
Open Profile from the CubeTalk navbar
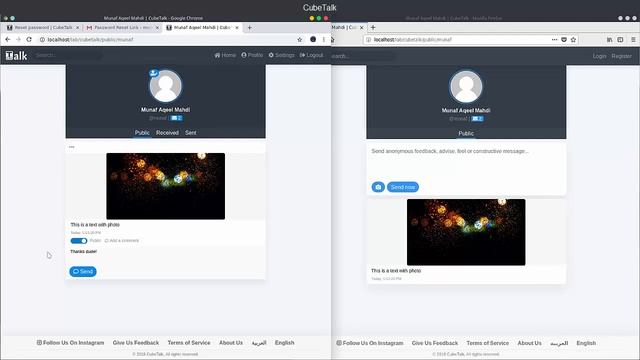pos(252,55)
